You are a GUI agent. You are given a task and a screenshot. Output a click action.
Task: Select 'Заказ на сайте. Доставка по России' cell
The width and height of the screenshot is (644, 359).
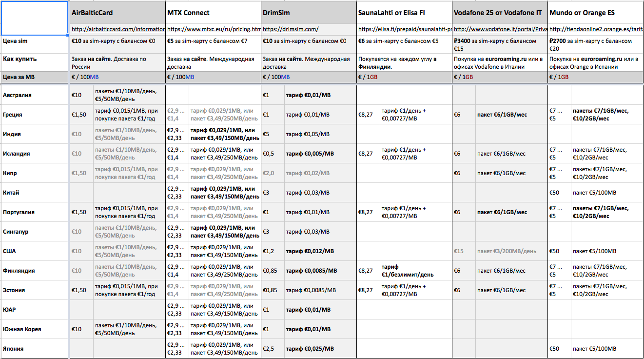tap(117, 62)
